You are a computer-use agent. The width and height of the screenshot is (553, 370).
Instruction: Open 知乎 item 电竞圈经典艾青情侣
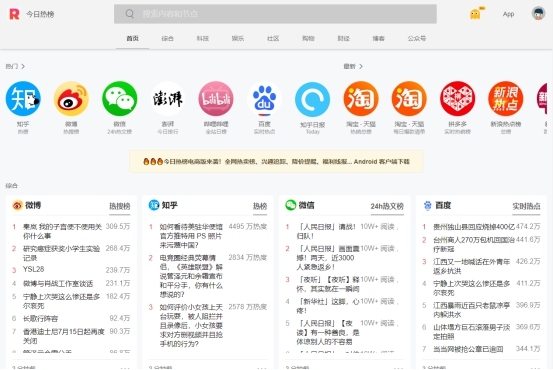point(191,276)
